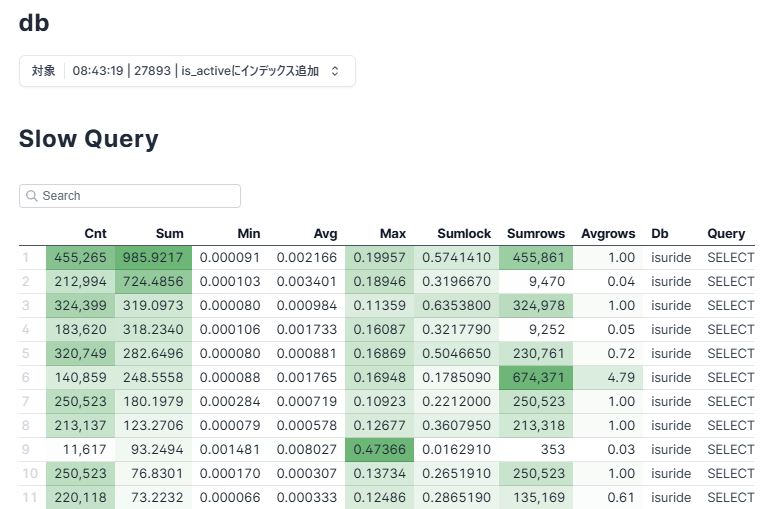Select the Sum value 985.9217
Image resolution: width=784 pixels, height=509 pixels.
(x=154, y=258)
